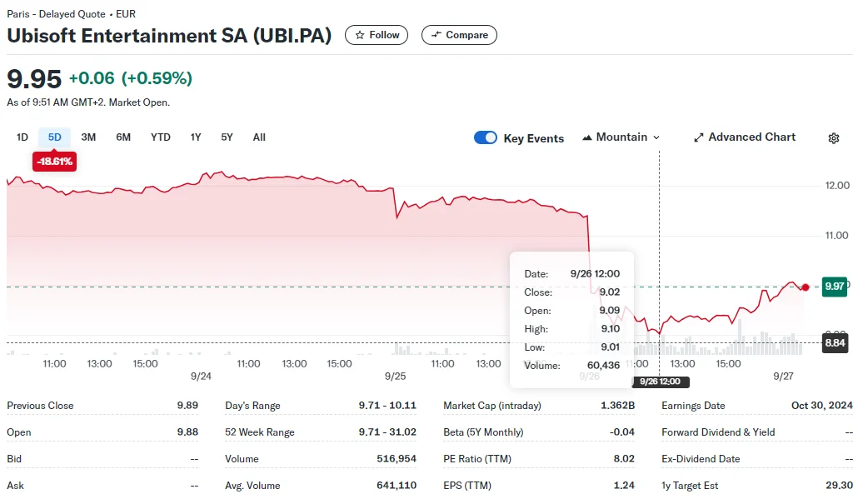Open chart settings gear icon
Viewport: 868px width, 499px height.
click(833, 138)
